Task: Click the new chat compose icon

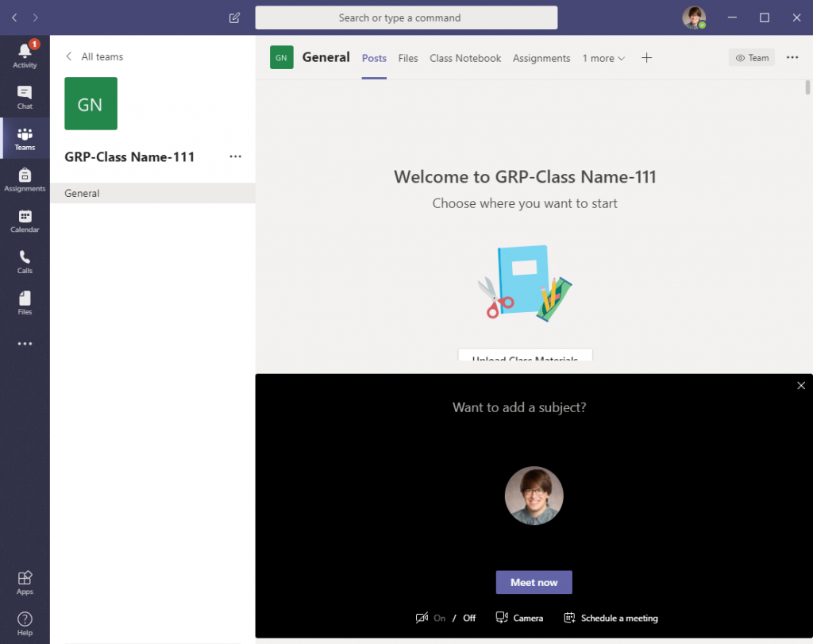Action: [x=234, y=17]
